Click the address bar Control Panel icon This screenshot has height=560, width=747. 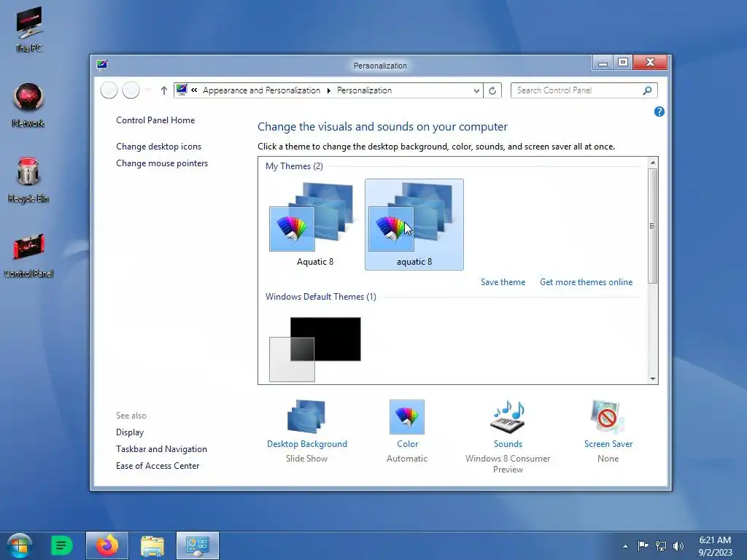click(182, 90)
